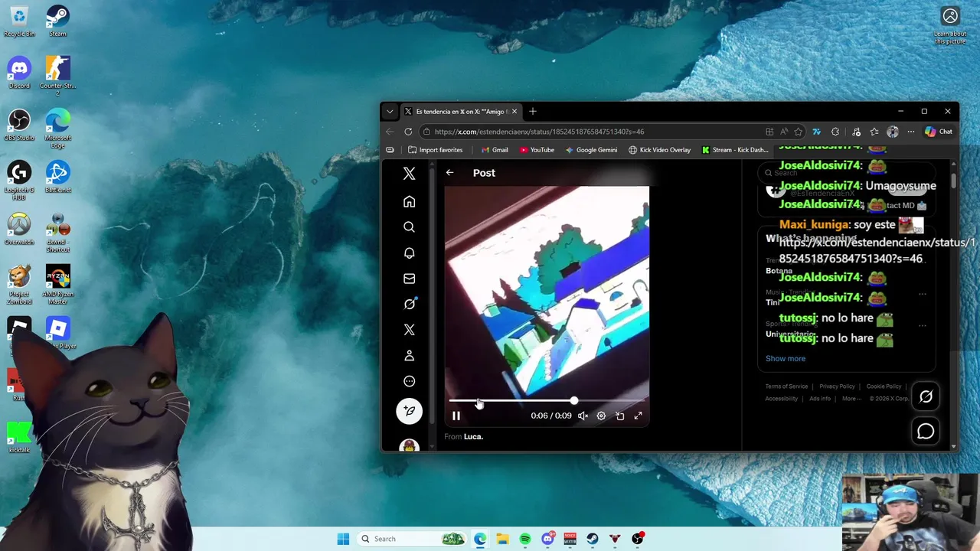
Task: Open Copilot Chat button
Action: (x=938, y=132)
